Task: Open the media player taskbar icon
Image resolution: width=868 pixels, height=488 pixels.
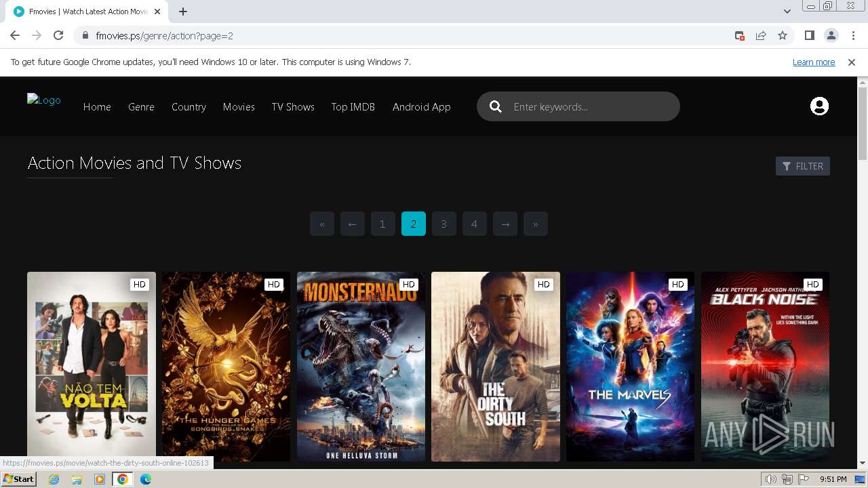Action: 100,479
